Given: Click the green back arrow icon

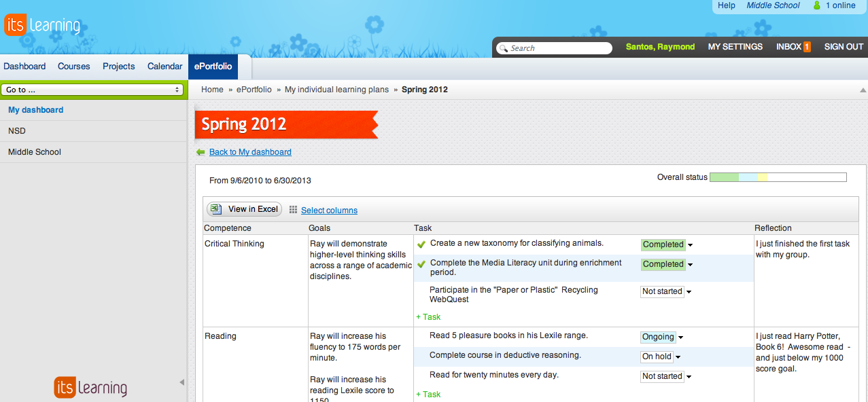Looking at the screenshot, I should 201,152.
